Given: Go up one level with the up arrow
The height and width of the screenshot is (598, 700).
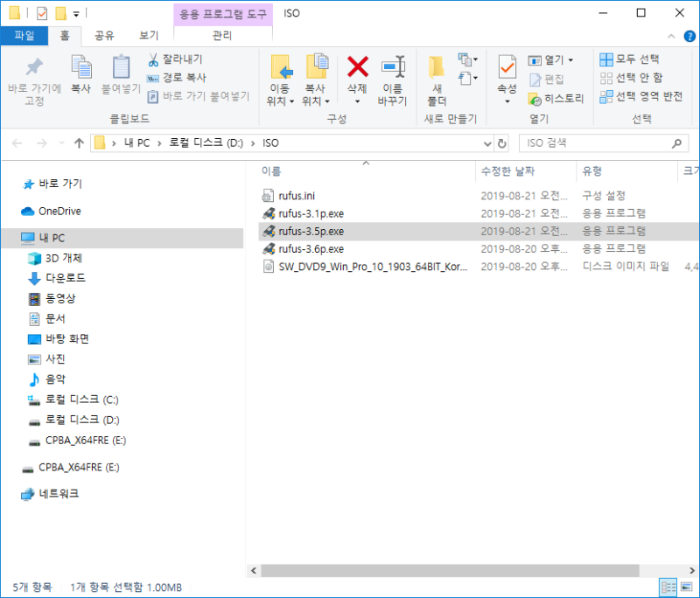Looking at the screenshot, I should point(79,143).
